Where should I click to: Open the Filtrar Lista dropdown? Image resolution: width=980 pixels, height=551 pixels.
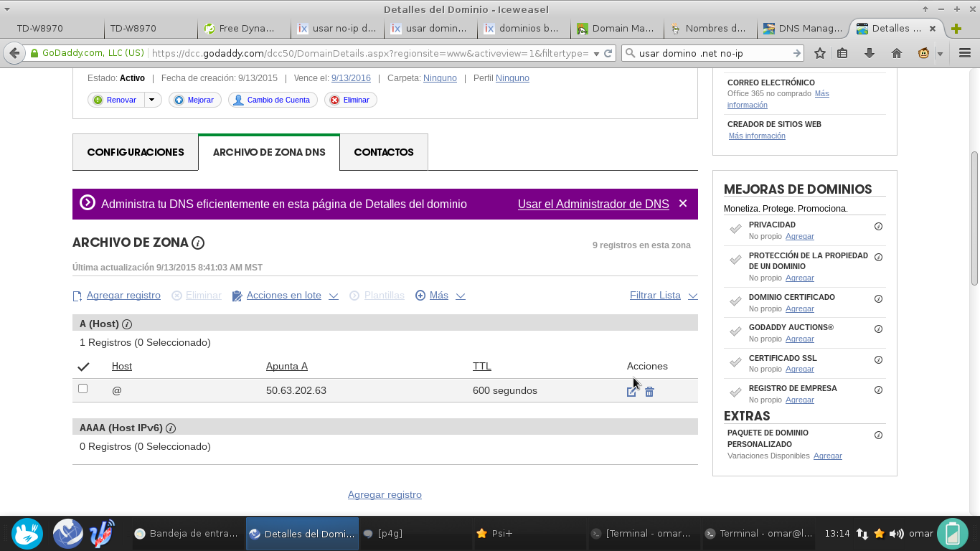692,296
